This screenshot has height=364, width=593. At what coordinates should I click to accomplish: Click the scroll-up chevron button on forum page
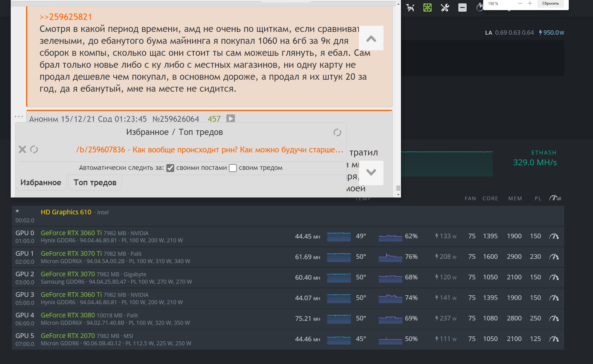(371, 38)
